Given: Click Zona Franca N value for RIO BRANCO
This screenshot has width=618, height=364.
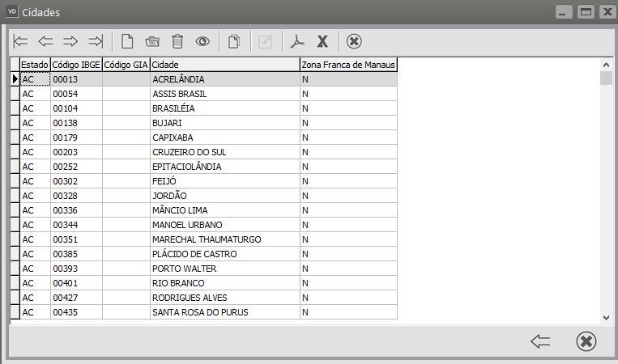Looking at the screenshot, I should click(x=348, y=283).
